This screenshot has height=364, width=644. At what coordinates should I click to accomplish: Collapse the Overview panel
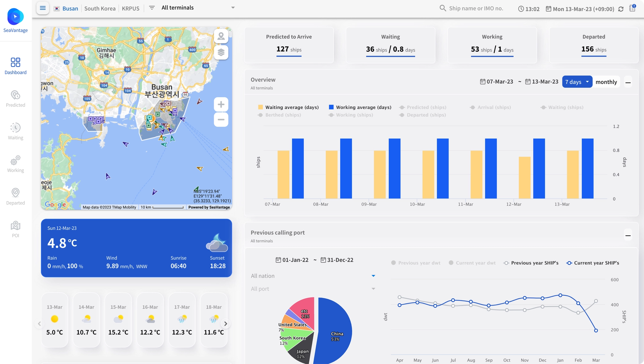(x=628, y=82)
